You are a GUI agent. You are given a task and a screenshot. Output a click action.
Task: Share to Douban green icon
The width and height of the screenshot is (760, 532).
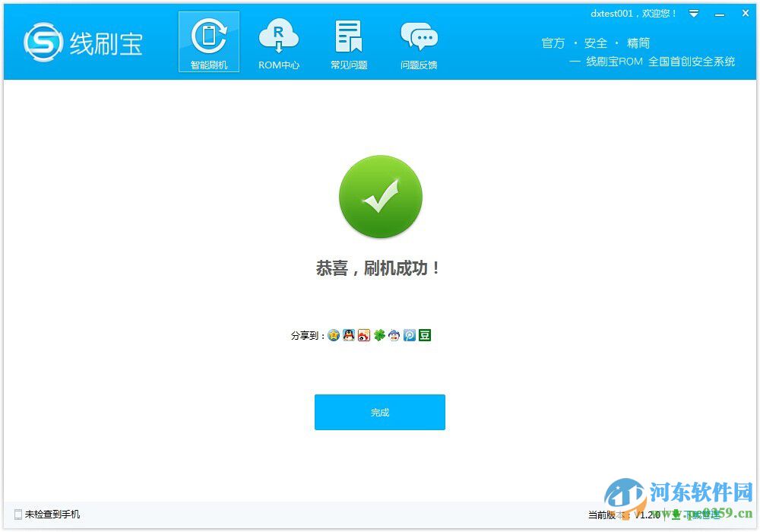[424, 334]
